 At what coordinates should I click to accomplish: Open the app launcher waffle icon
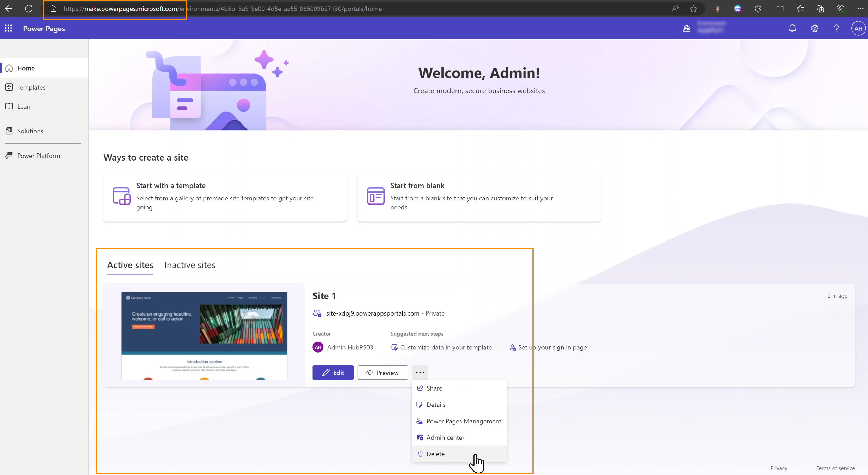click(8, 28)
